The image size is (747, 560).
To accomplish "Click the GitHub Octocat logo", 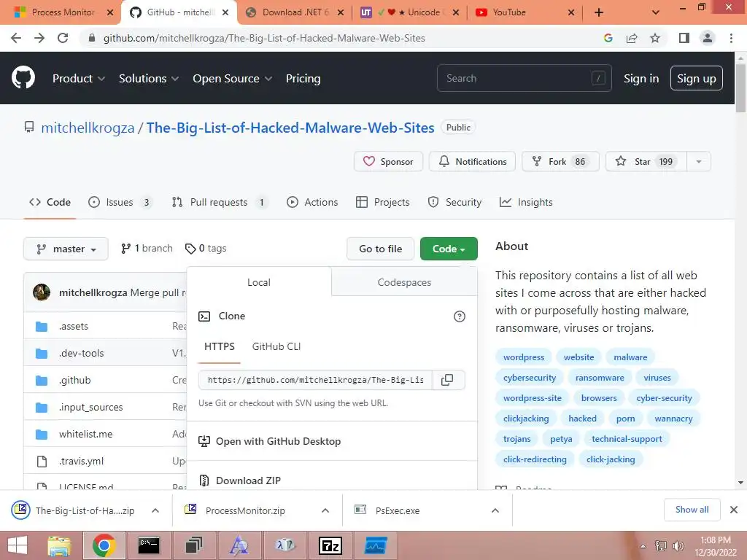I will [23, 78].
